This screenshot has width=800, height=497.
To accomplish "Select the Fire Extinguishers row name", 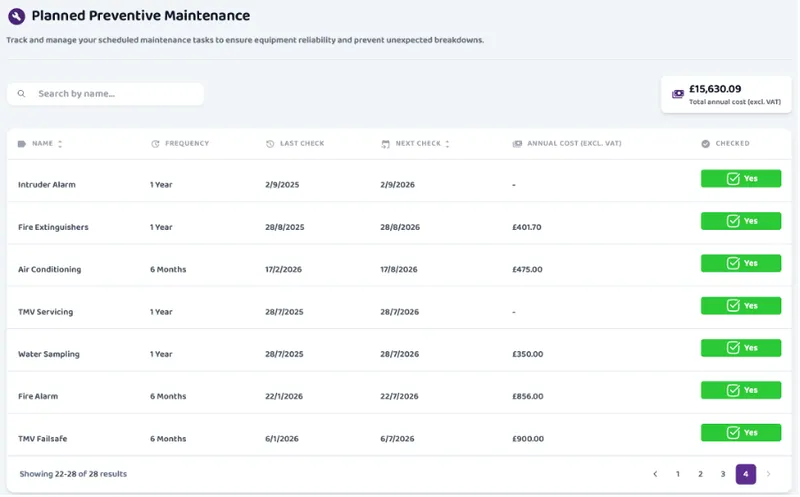I will tap(53, 227).
